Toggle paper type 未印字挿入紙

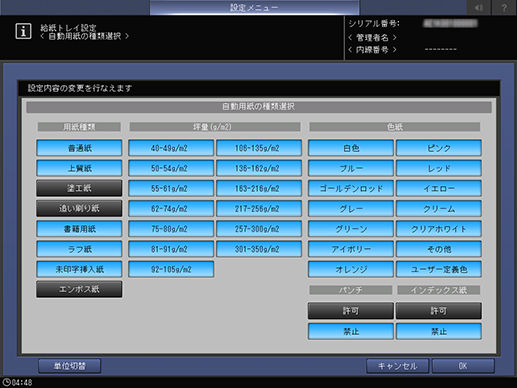[79, 269]
